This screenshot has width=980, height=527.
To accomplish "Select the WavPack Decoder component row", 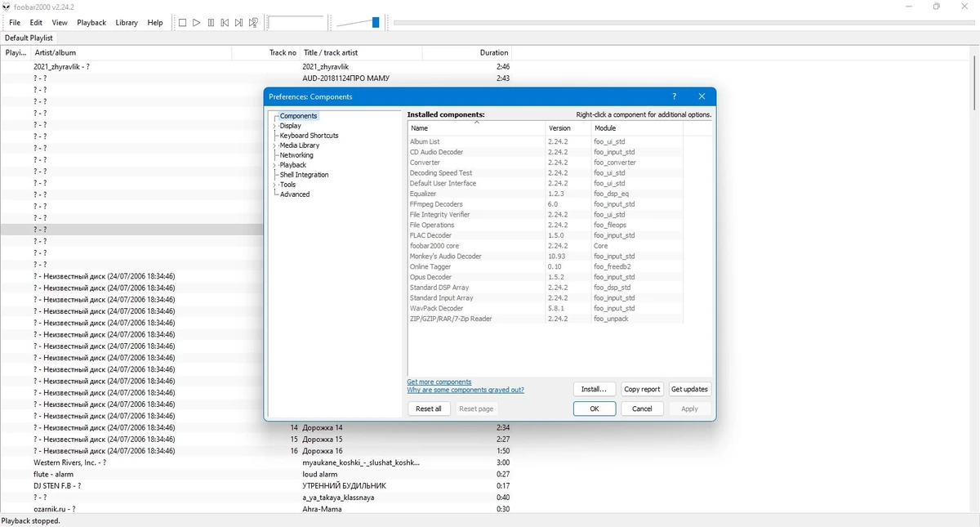I will (x=545, y=309).
